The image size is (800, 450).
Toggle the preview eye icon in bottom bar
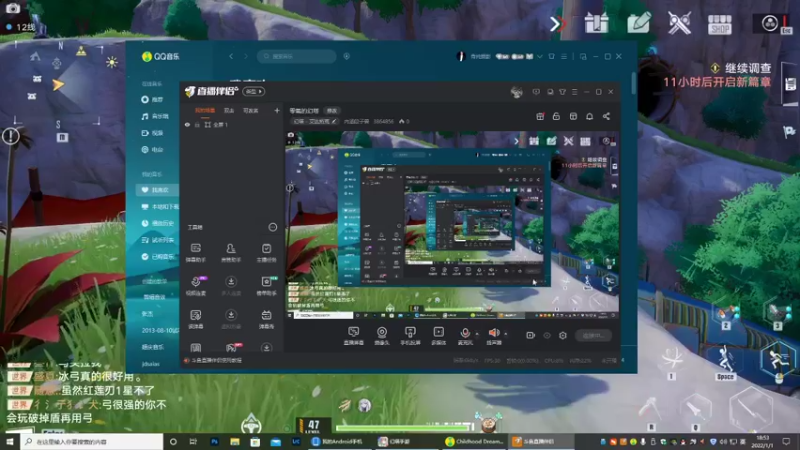coord(547,335)
